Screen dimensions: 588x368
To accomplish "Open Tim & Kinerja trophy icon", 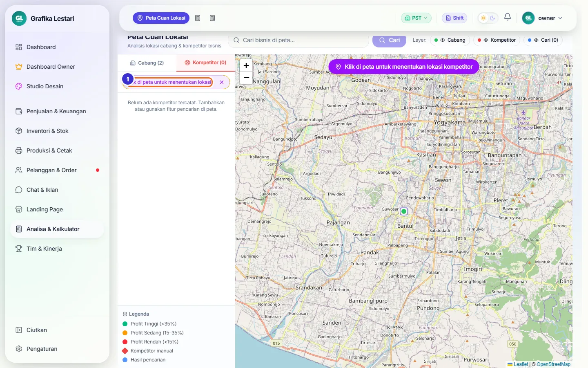I will pyautogui.click(x=19, y=249).
